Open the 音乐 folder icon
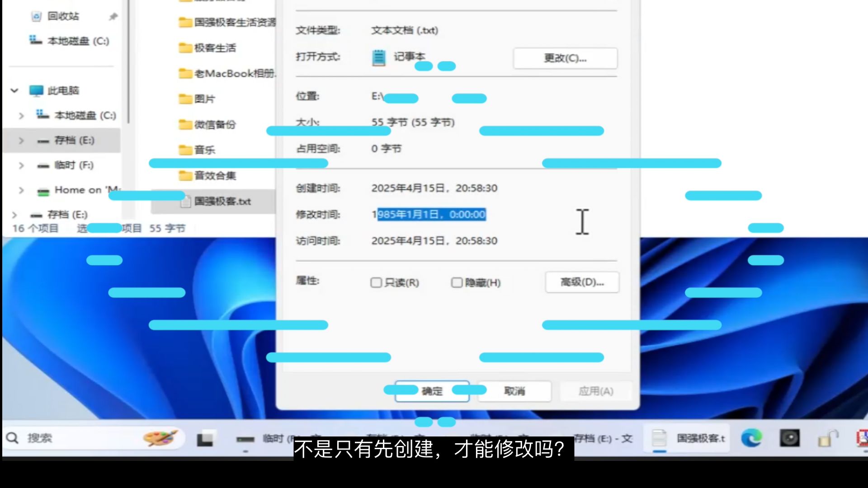Viewport: 868px width, 488px height. pos(185,150)
